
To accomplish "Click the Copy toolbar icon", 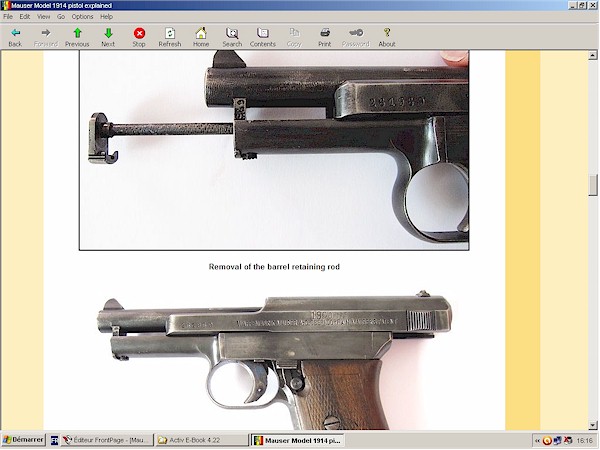I will click(294, 33).
